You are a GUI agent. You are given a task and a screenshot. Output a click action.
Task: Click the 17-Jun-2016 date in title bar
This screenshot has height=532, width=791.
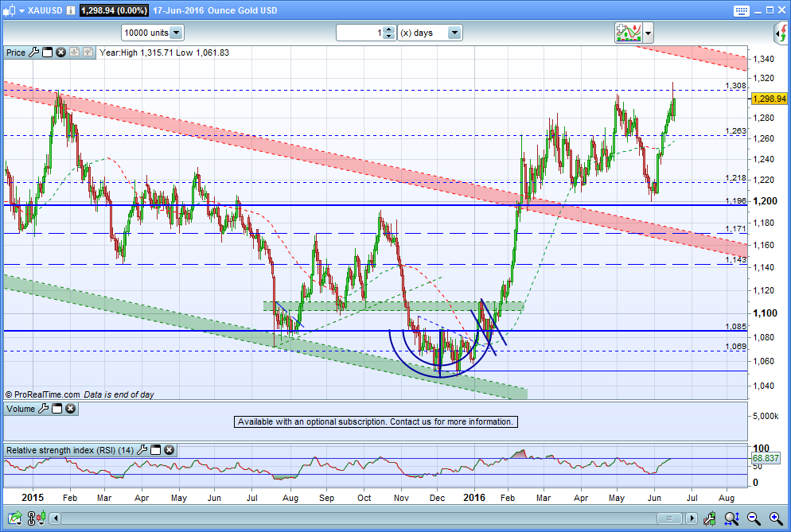tap(177, 10)
